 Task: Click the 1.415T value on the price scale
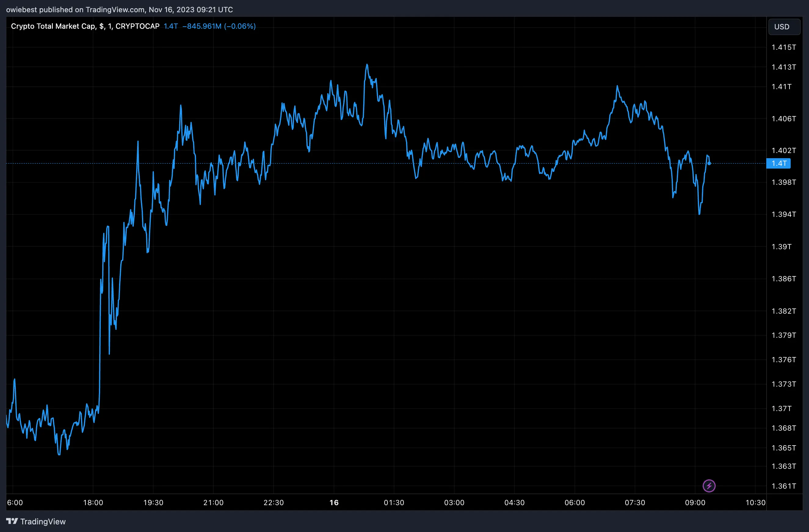[x=784, y=48]
